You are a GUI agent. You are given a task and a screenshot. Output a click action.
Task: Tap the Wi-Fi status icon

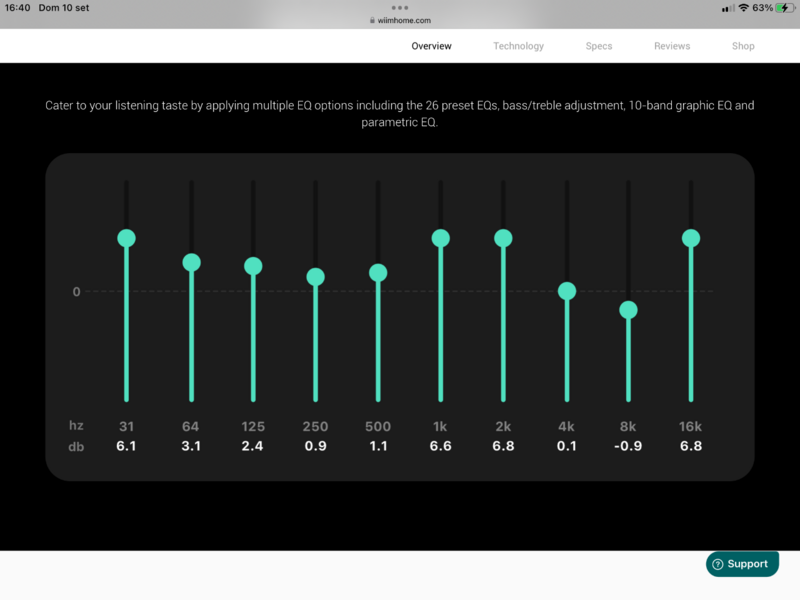[743, 8]
